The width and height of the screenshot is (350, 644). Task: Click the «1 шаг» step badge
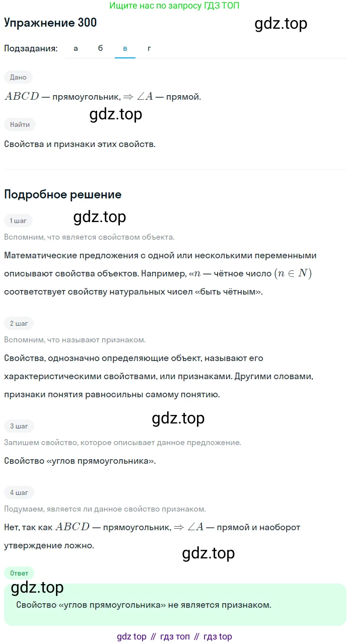coord(18,220)
